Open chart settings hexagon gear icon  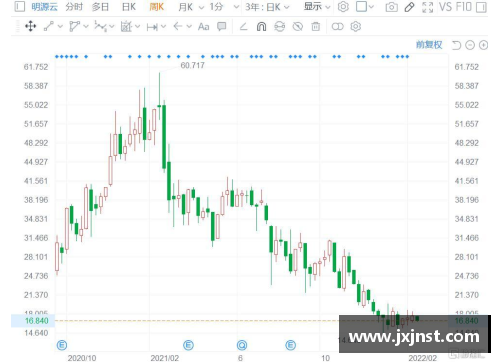click(x=343, y=7)
